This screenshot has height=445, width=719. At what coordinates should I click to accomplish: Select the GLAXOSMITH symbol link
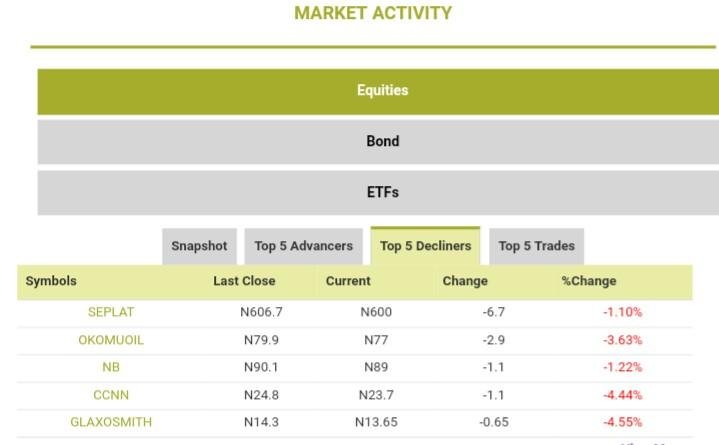(111, 422)
